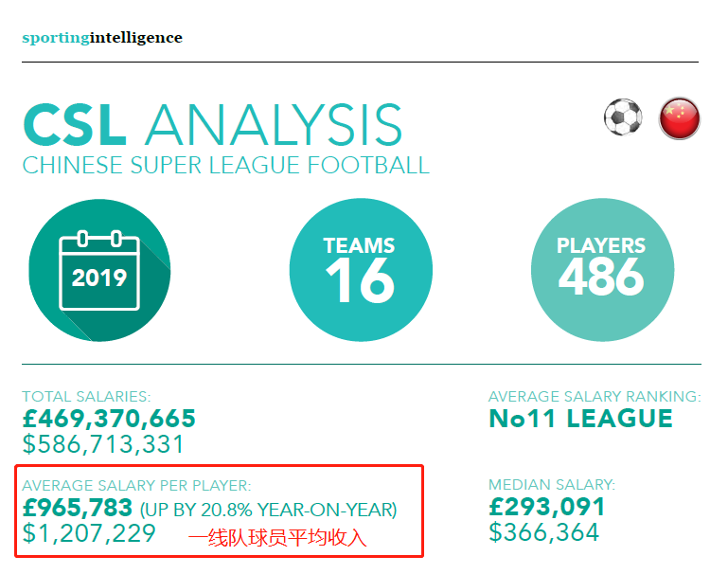Click the soccer ball icon
728x574 pixels.
coord(623,117)
